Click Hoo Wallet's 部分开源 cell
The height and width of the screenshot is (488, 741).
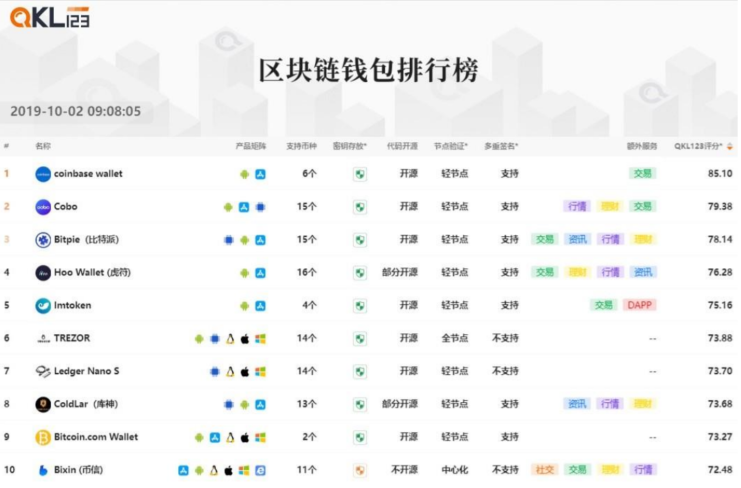click(x=400, y=273)
